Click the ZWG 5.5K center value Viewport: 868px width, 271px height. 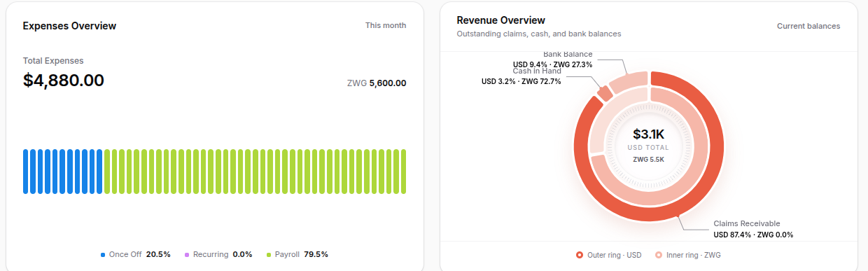648,159
